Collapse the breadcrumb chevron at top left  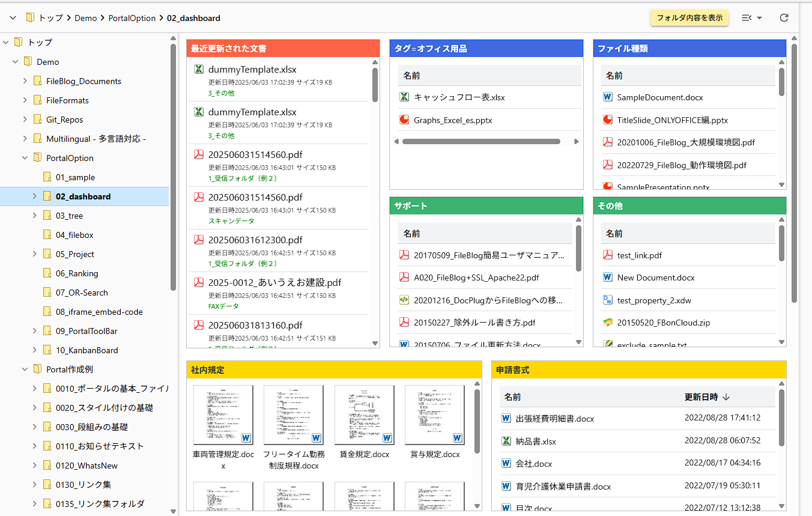click(x=13, y=18)
